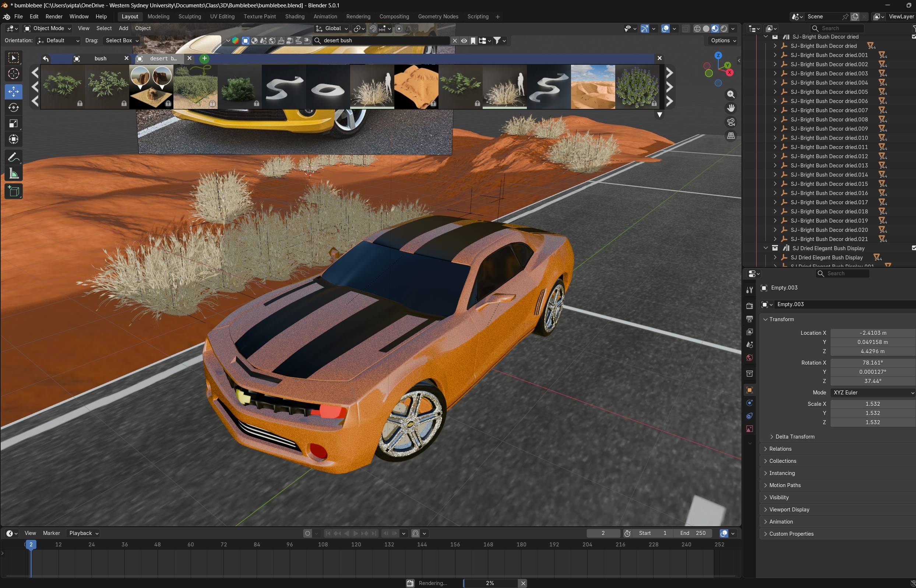Image resolution: width=916 pixels, height=588 pixels.
Task: Select the Annotate pencil tool
Action: [x=14, y=157]
